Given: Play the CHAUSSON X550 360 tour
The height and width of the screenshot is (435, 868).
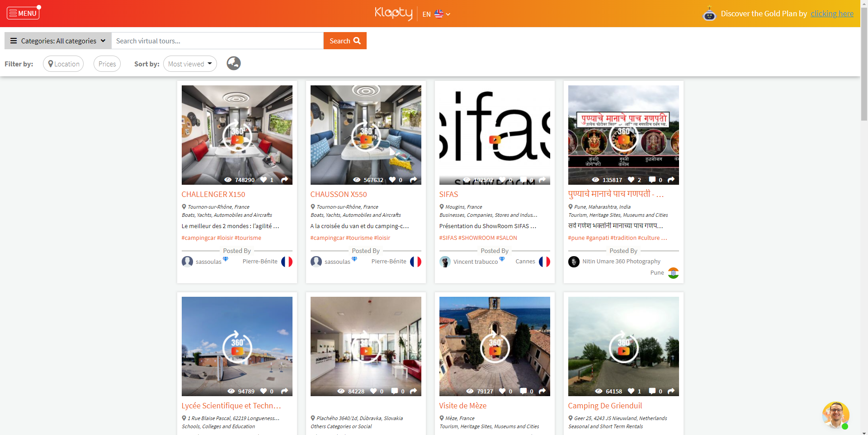Looking at the screenshot, I should pyautogui.click(x=366, y=135).
